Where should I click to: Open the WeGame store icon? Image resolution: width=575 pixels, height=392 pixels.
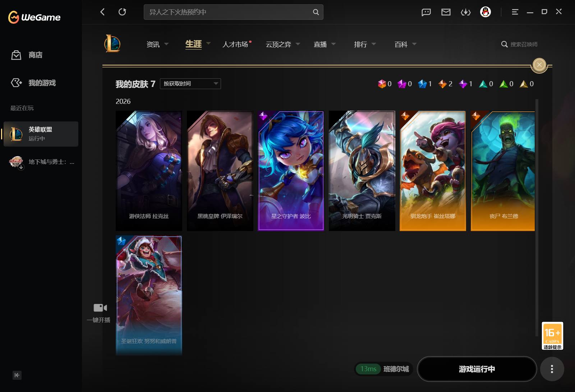(16, 55)
